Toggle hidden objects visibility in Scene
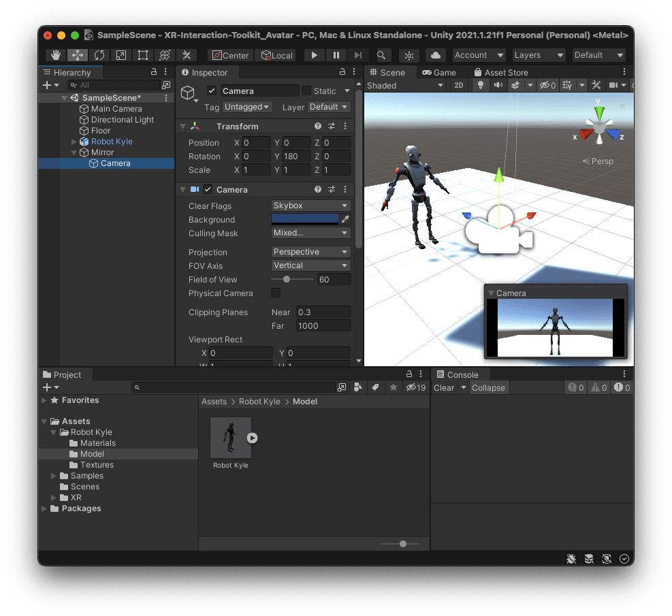Screen dimensions: 672x616 pyautogui.click(x=547, y=85)
